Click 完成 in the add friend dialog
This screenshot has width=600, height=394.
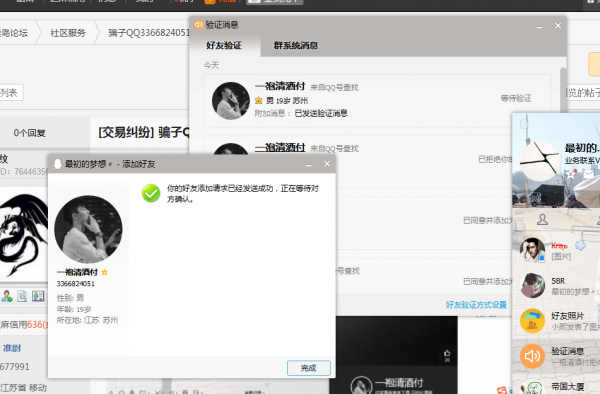pos(308,368)
